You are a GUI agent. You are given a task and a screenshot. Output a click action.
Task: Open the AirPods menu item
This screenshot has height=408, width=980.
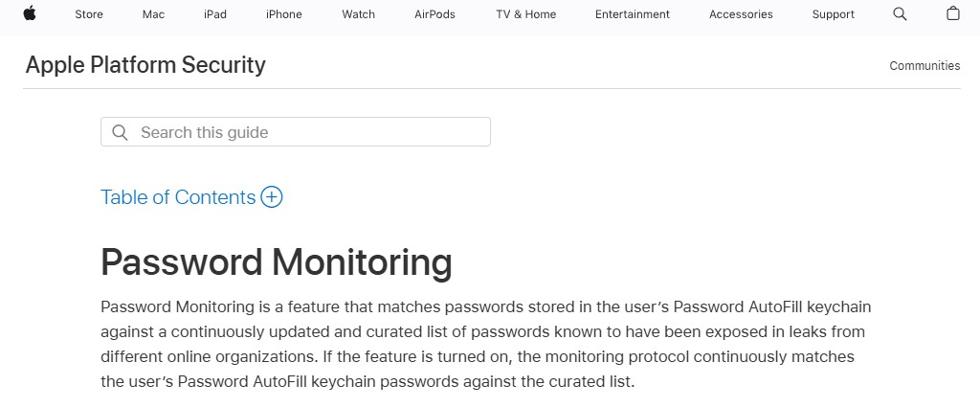pos(435,14)
